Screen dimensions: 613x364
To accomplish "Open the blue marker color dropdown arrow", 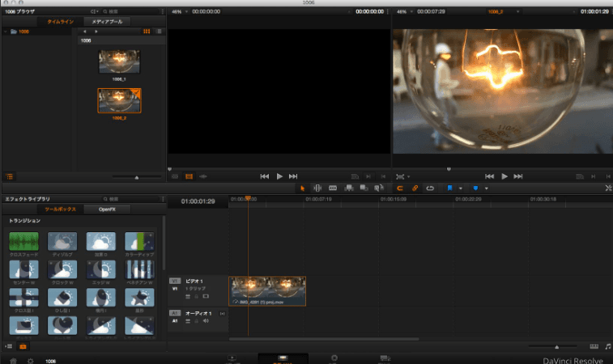I will (x=486, y=188).
